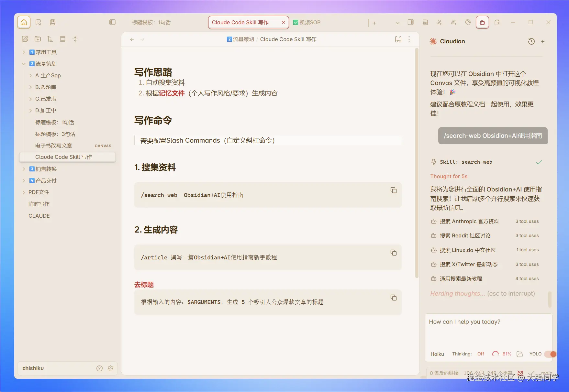Collapse all folders using the collapse icon

[x=76, y=38]
